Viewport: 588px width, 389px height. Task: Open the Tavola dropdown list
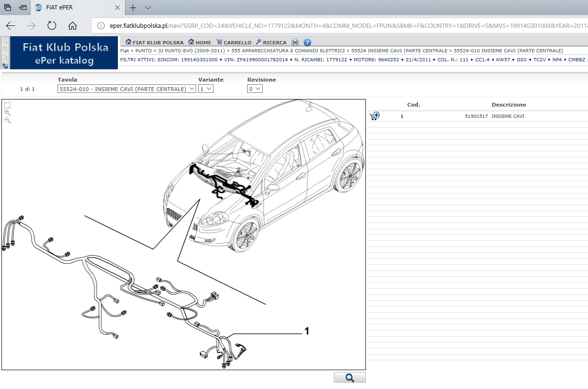click(x=126, y=89)
